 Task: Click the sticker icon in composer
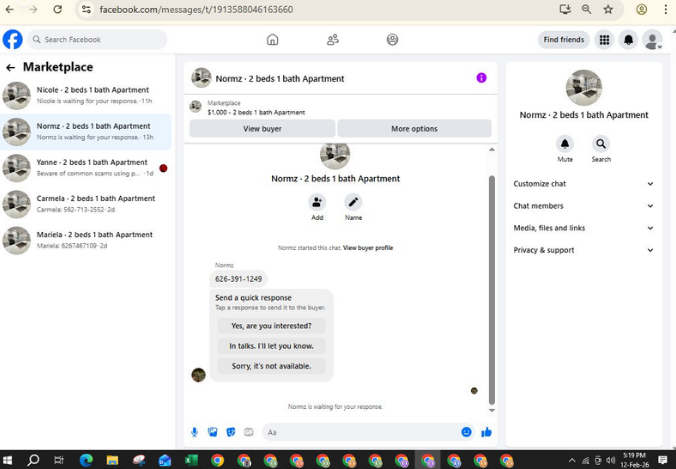pos(231,432)
